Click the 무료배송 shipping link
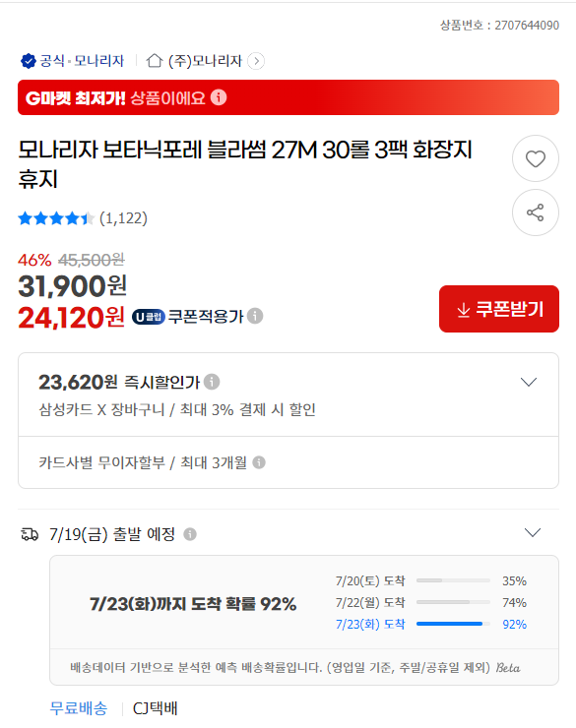The height and width of the screenshot is (728, 576). pos(79,708)
